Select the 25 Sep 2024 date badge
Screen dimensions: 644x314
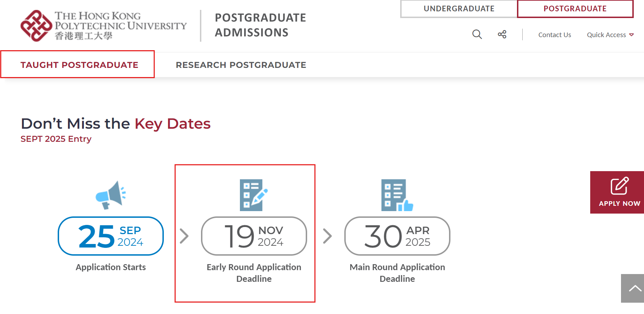[x=111, y=236]
